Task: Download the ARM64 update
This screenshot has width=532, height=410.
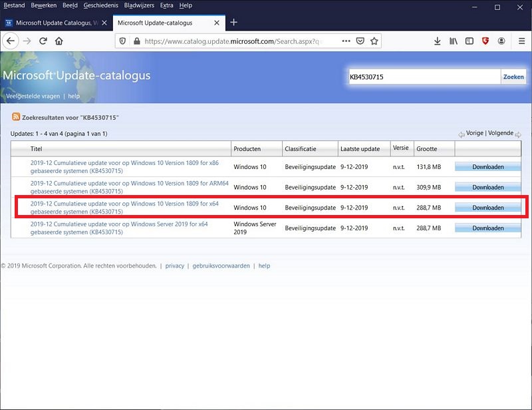Action: pos(488,187)
